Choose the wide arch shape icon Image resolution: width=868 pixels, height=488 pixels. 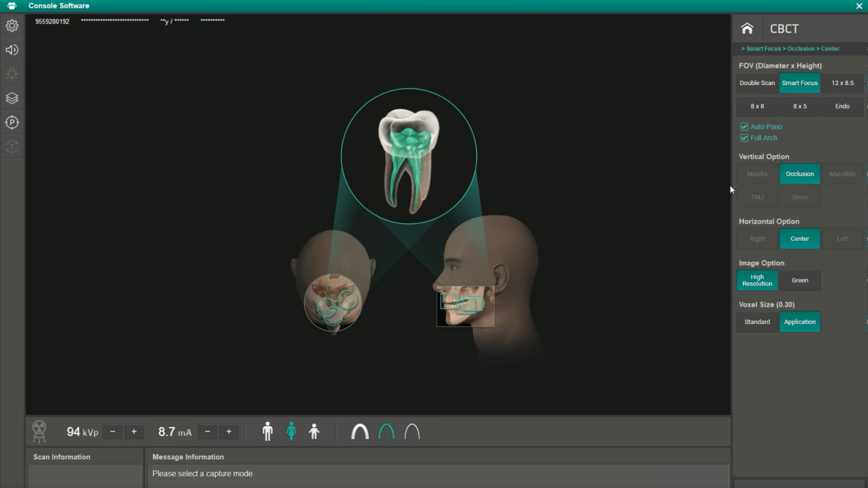coord(360,432)
